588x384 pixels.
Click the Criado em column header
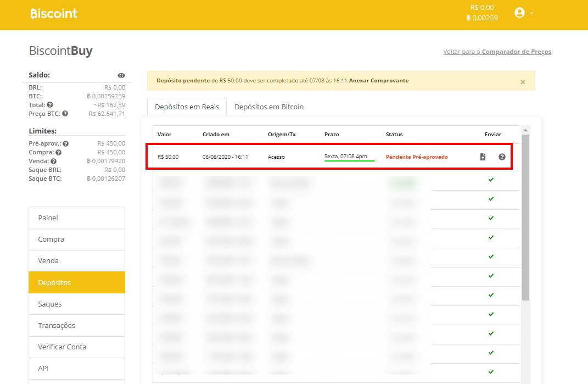[216, 135]
